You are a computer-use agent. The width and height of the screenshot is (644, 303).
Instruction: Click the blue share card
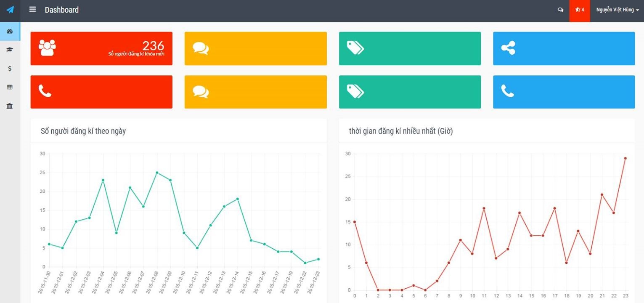(x=564, y=48)
